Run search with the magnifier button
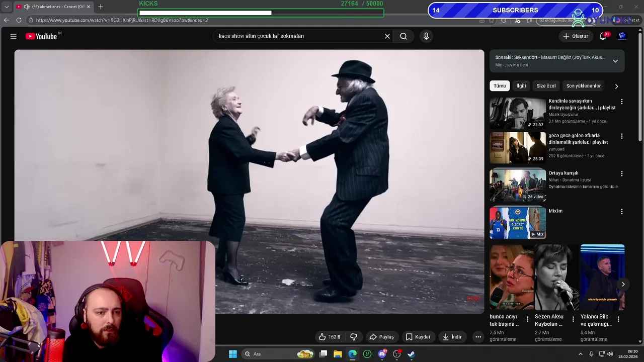 point(404,36)
